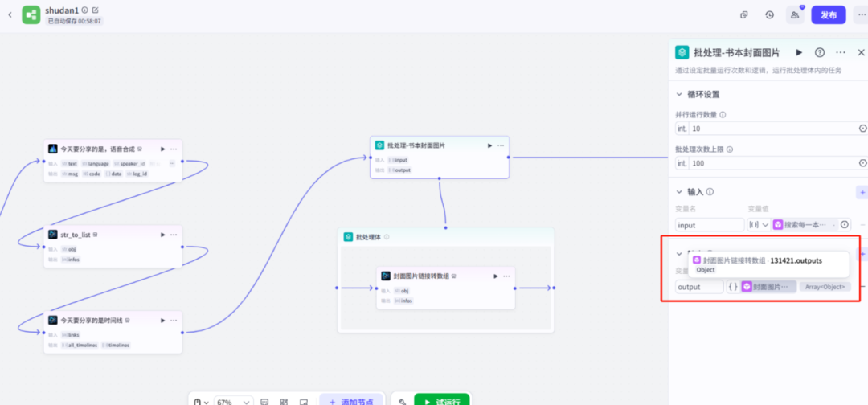The width and height of the screenshot is (868, 405).
Task: Collapse the 输入 section
Action: coord(679,192)
